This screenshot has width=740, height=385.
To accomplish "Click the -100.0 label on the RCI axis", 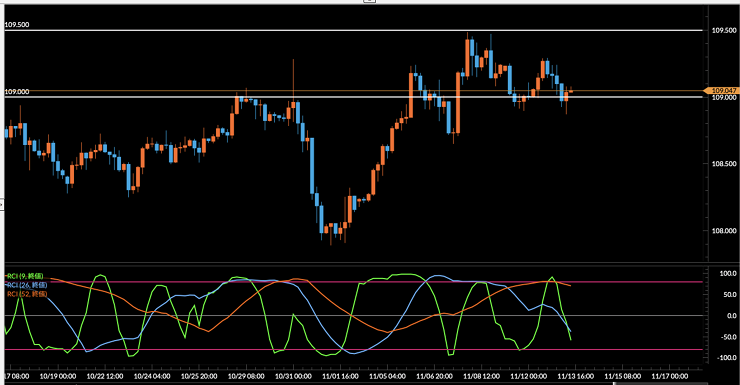I will pyautogui.click(x=727, y=358).
